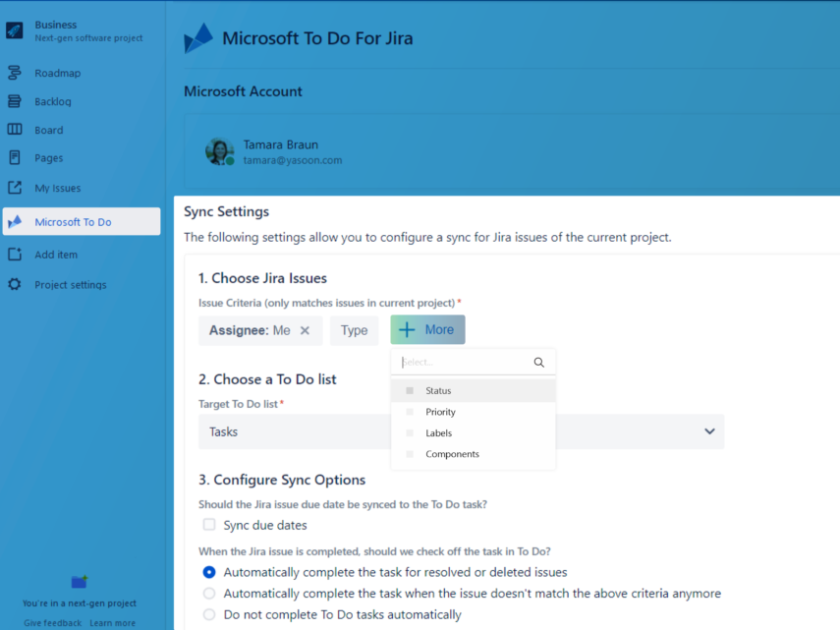Viewport: 840px width, 630px height.
Task: Click the My Issues external link icon
Action: point(15,188)
